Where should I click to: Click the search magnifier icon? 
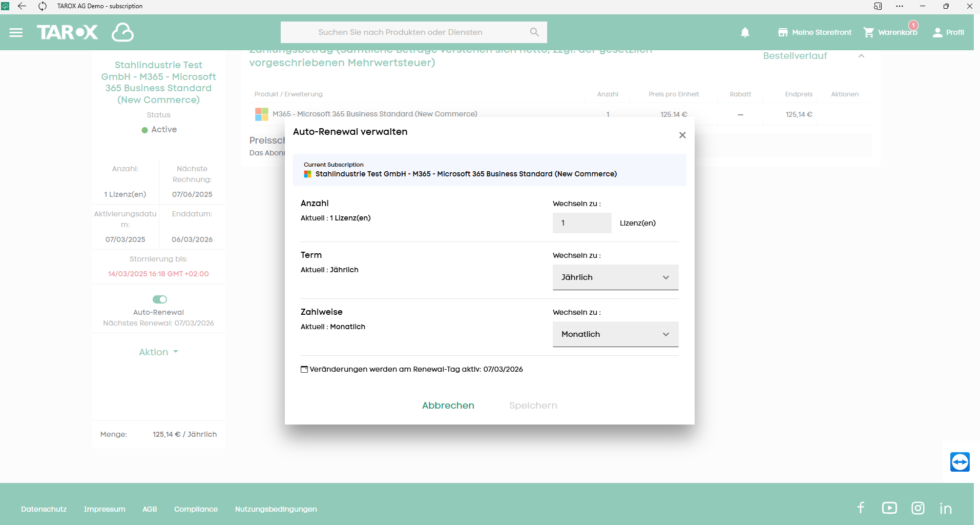[x=534, y=32]
